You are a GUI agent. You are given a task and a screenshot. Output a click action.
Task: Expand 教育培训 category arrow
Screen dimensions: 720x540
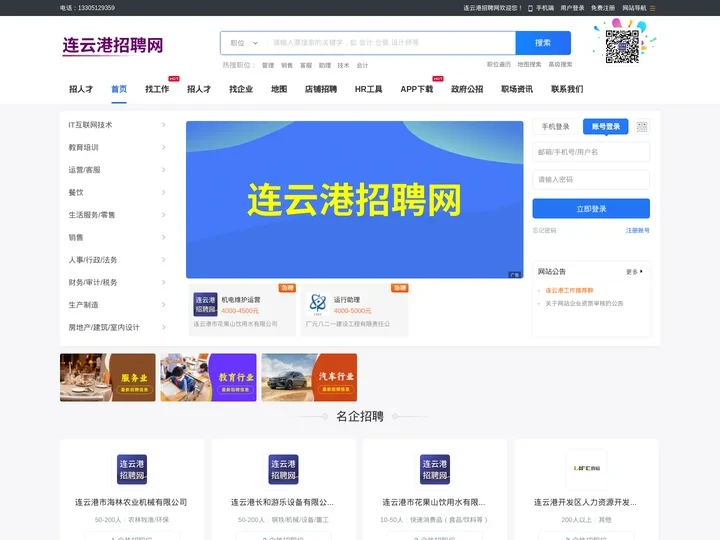coord(163,147)
